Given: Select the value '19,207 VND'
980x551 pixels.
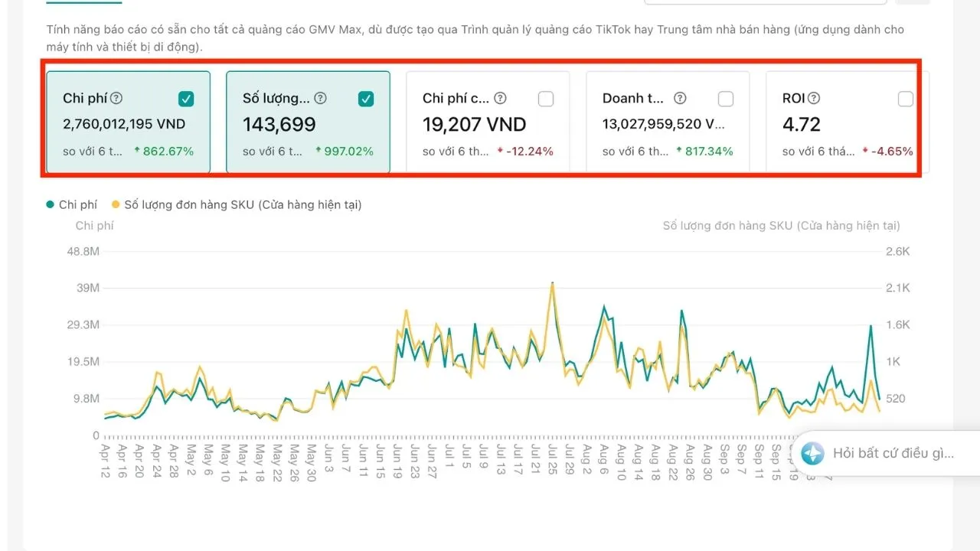Looking at the screenshot, I should tap(475, 124).
